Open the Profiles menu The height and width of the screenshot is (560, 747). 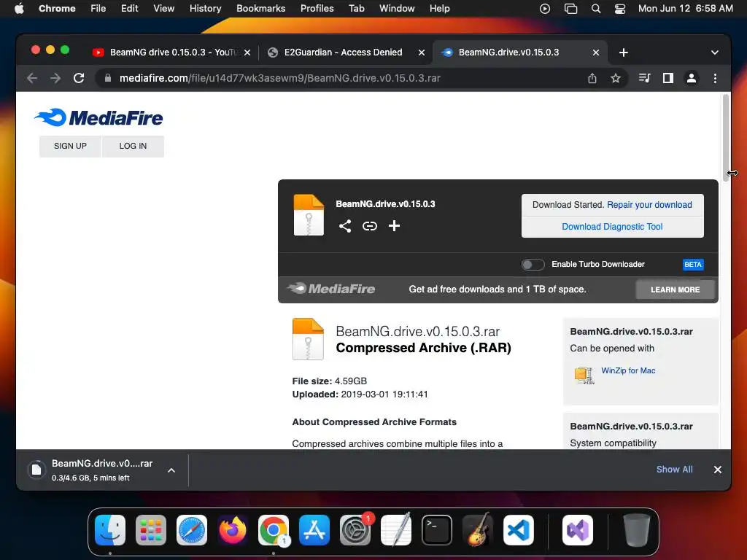pyautogui.click(x=317, y=9)
